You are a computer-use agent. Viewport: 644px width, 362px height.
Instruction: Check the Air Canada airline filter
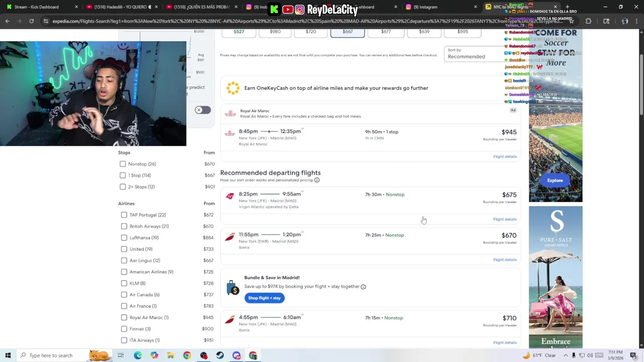124,295
